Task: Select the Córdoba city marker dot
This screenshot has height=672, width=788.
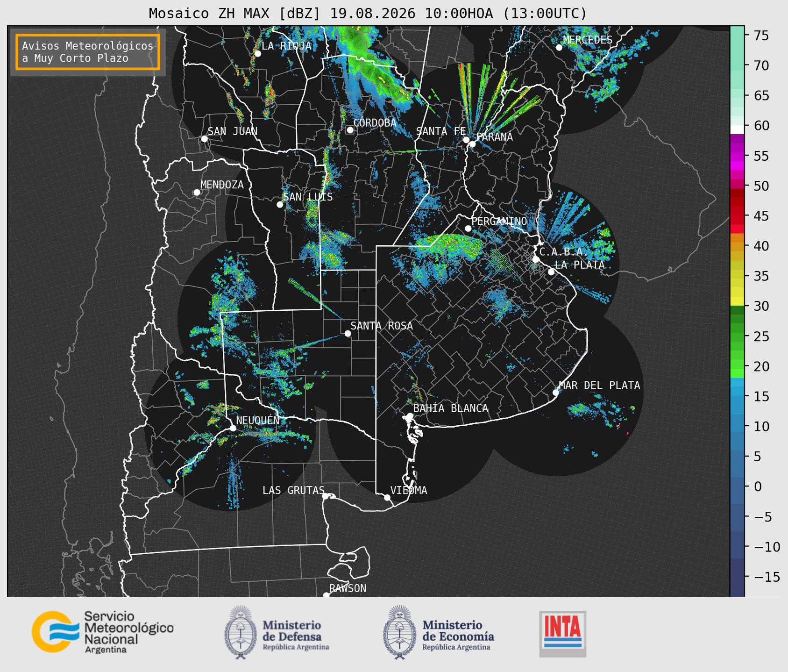Action: tap(350, 130)
